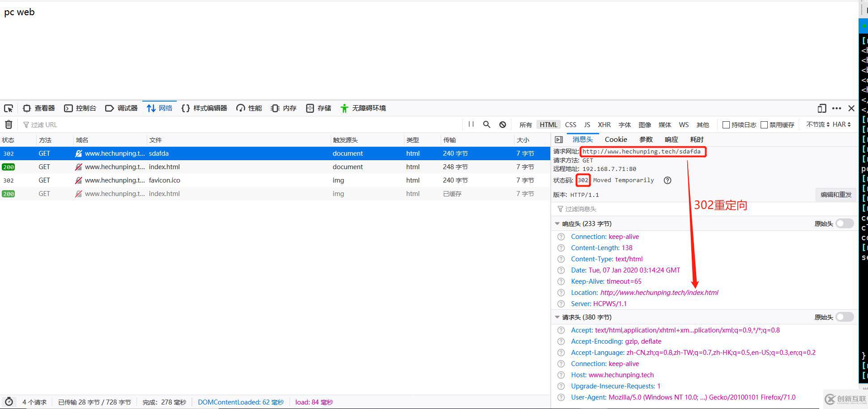
Task: Select the index.html document request row
Action: (x=275, y=167)
